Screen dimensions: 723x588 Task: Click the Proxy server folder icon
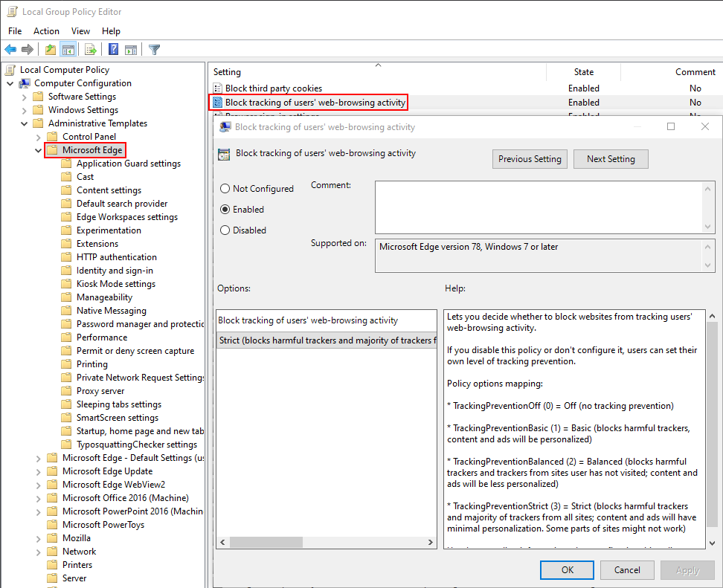[66, 390]
